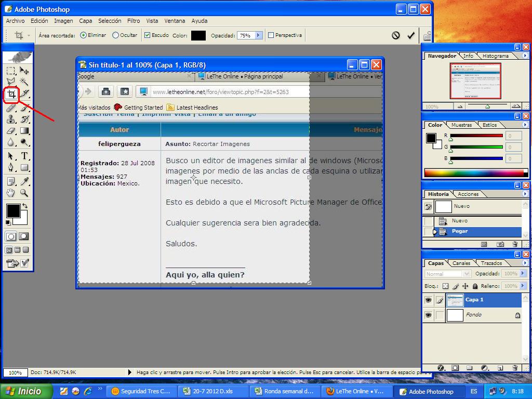This screenshot has width=532, height=399.
Task: Select the Hand tool
Action: pos(11,193)
